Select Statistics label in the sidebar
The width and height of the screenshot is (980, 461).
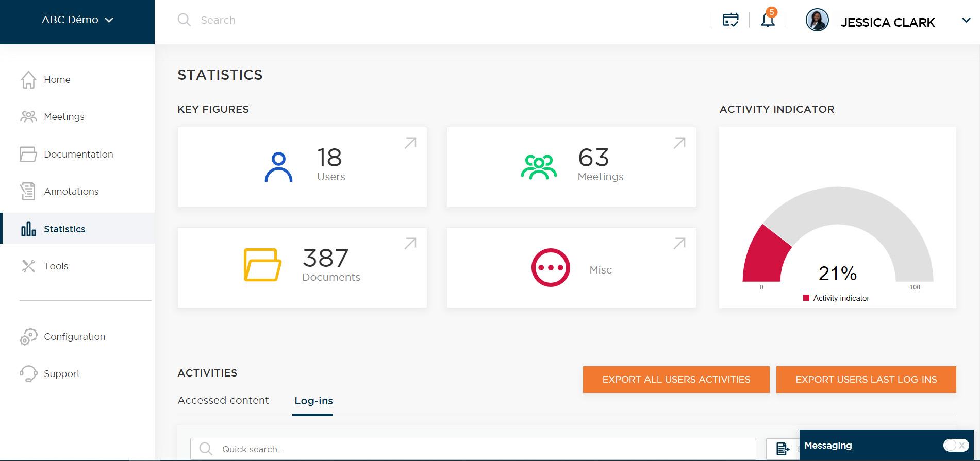click(64, 229)
